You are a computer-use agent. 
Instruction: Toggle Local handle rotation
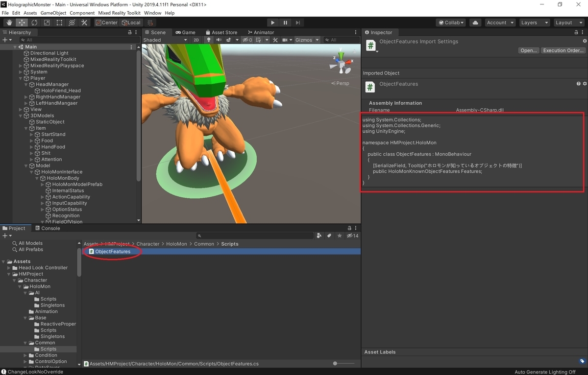(131, 23)
